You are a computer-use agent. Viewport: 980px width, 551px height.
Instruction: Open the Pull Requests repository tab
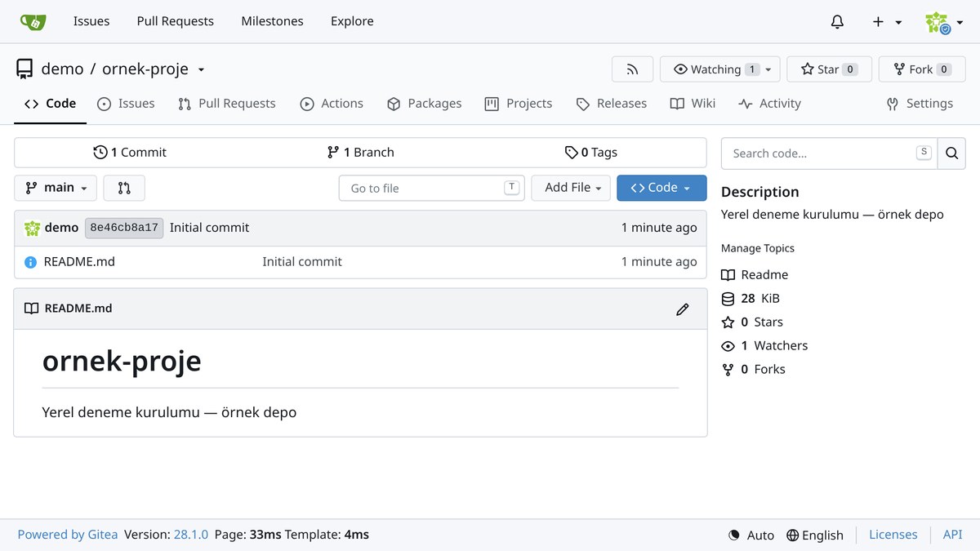(226, 104)
